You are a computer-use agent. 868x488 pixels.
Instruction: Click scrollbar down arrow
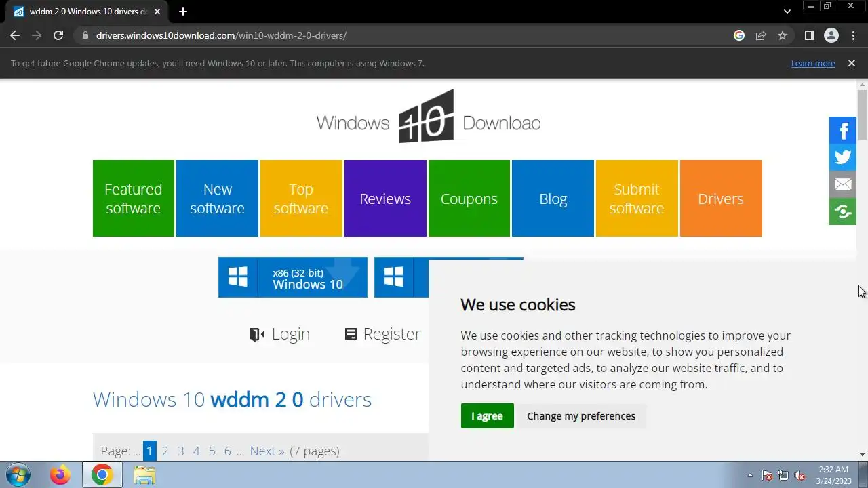coord(862,455)
